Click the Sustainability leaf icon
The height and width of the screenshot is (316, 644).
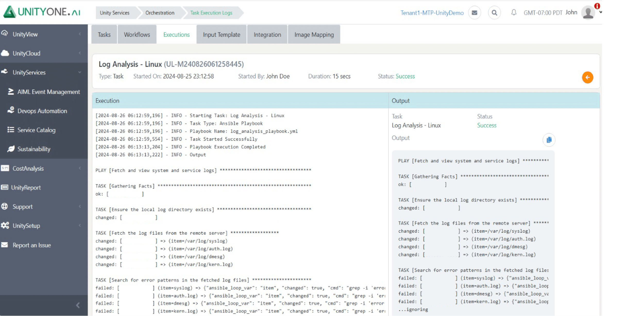(11, 149)
